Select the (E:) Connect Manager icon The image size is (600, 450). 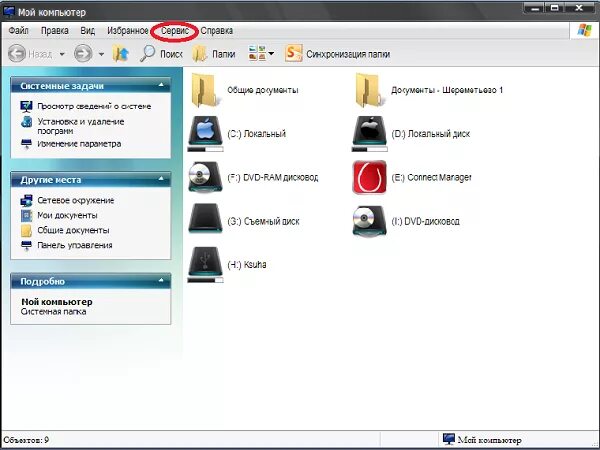coord(369,177)
